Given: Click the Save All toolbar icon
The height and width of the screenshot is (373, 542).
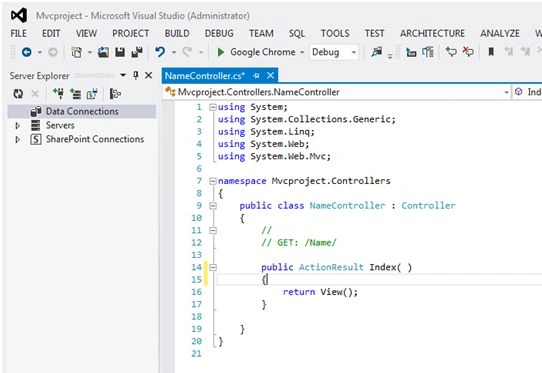Looking at the screenshot, I should [137, 52].
